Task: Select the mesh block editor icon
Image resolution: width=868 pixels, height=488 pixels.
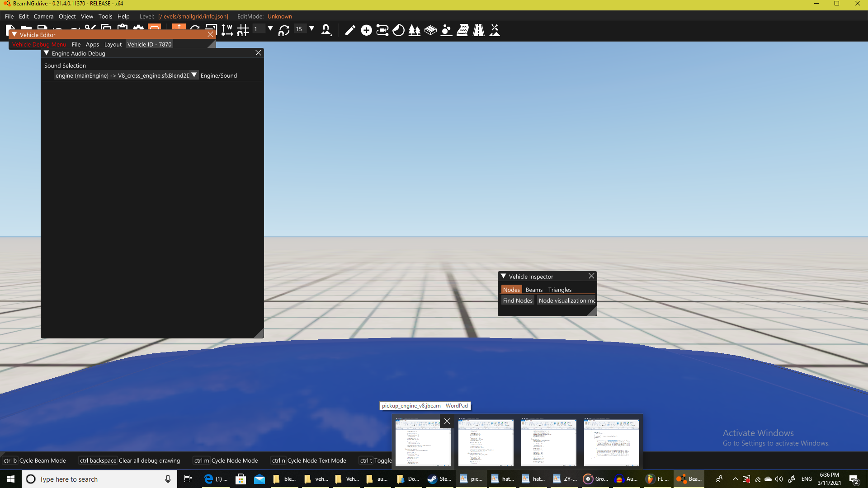Action: (430, 30)
